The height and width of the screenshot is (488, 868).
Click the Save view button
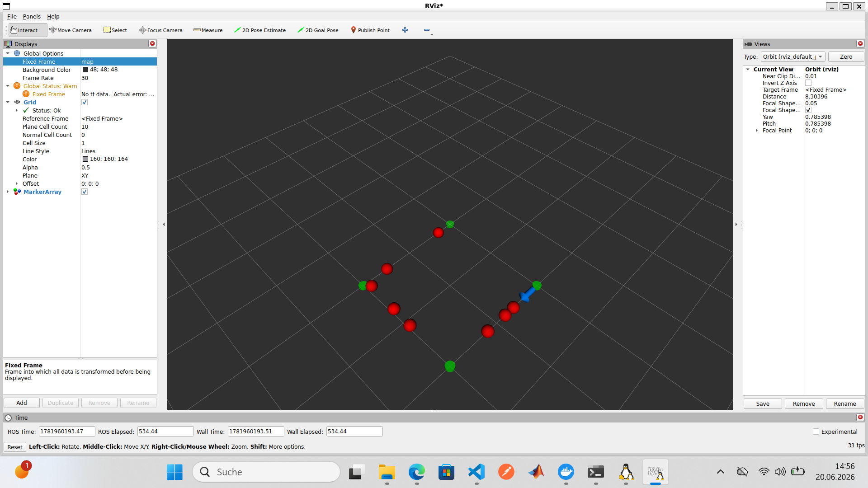coord(763,404)
